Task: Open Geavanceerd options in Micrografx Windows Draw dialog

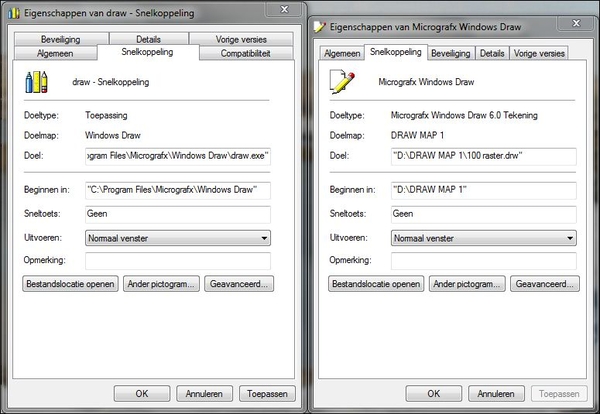Action: [545, 284]
